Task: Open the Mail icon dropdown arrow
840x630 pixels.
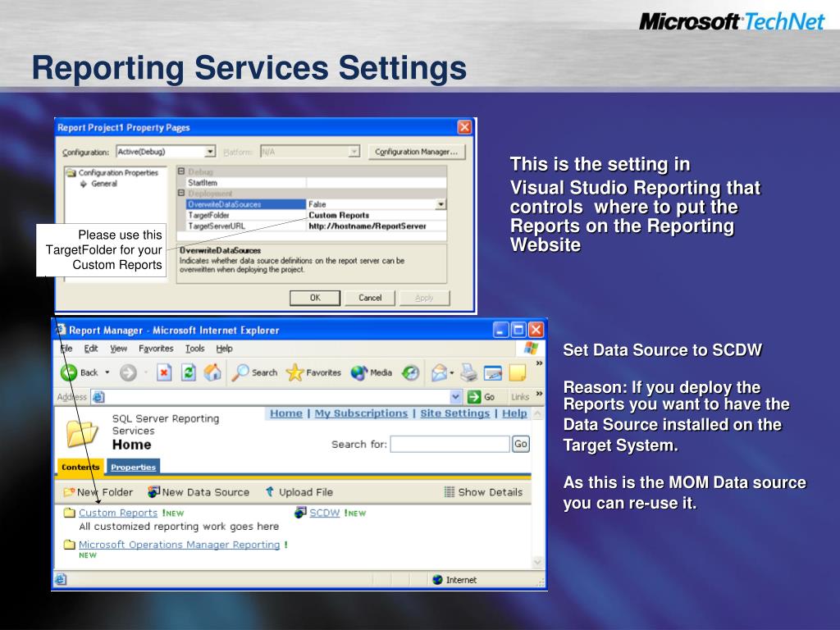Action: [452, 372]
